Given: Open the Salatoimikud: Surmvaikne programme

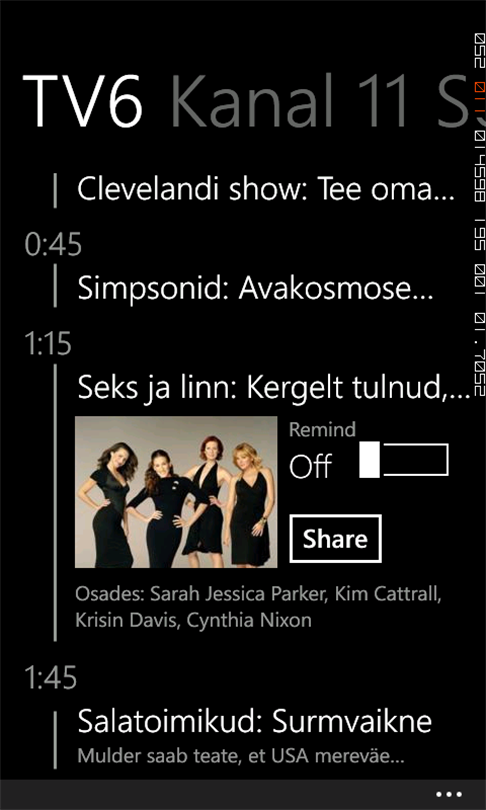Looking at the screenshot, I should click(255, 721).
